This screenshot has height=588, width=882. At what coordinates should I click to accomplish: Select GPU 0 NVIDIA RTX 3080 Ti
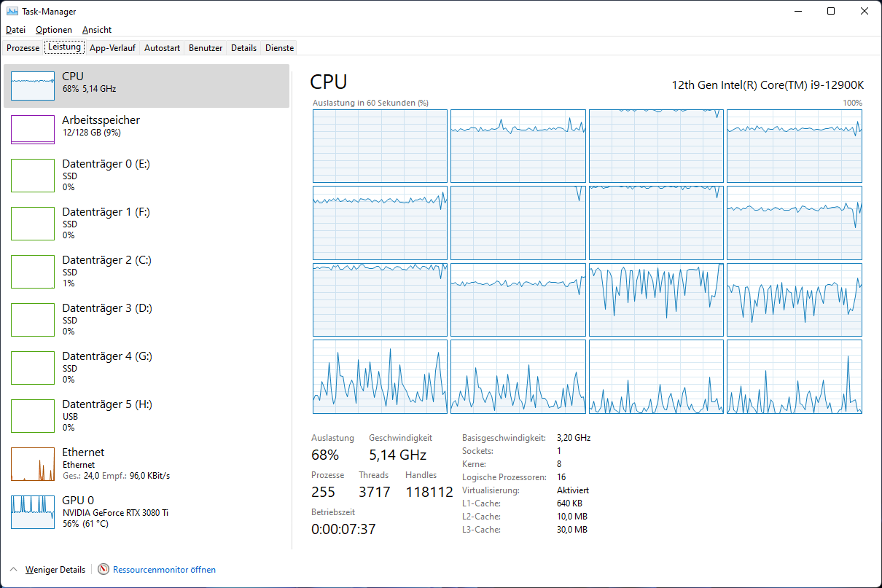109,511
